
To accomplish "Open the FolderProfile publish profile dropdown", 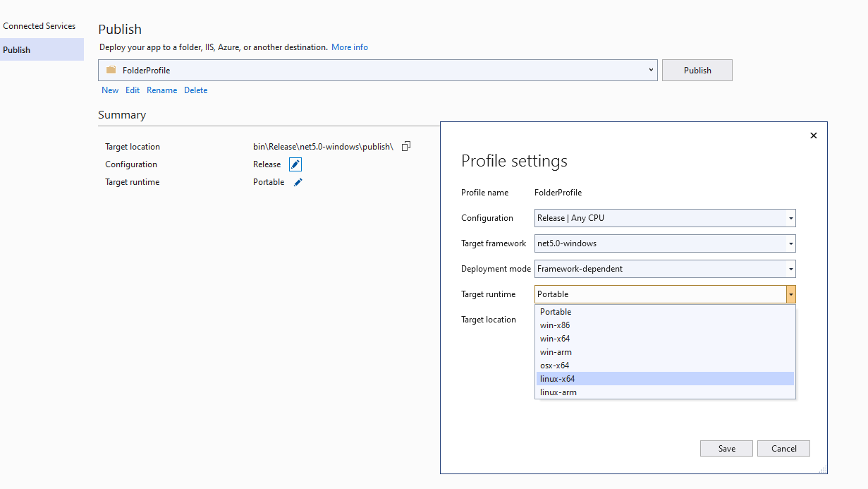I will pos(650,70).
